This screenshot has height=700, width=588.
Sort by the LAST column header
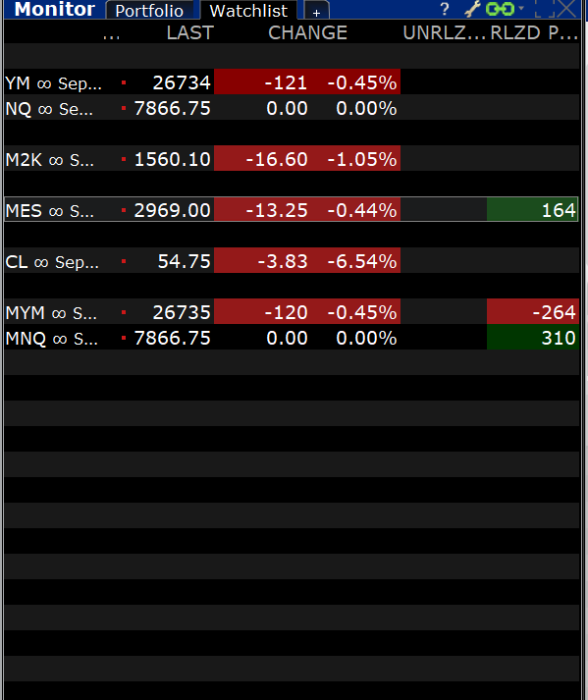pyautogui.click(x=190, y=33)
